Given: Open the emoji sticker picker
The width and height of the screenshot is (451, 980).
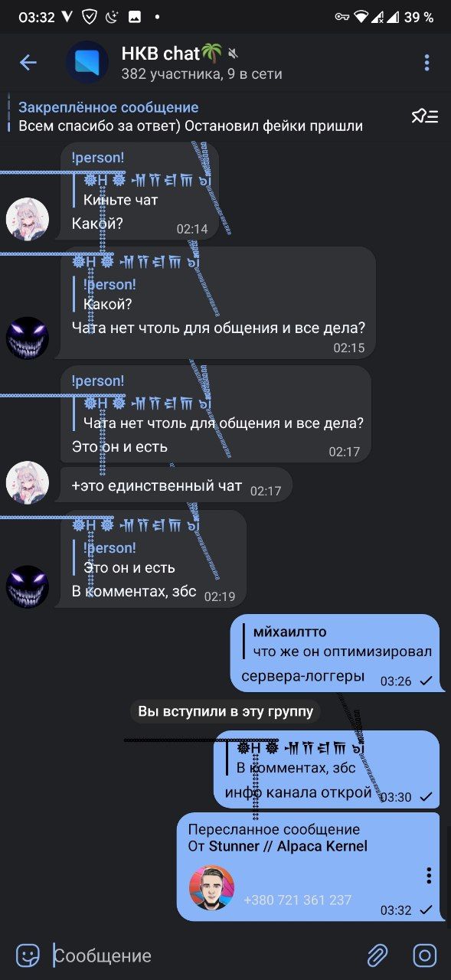Looking at the screenshot, I should pyautogui.click(x=28, y=955).
